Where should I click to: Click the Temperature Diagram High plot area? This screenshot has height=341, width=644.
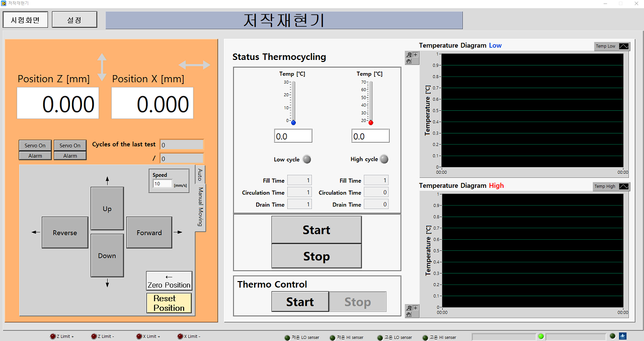point(532,250)
